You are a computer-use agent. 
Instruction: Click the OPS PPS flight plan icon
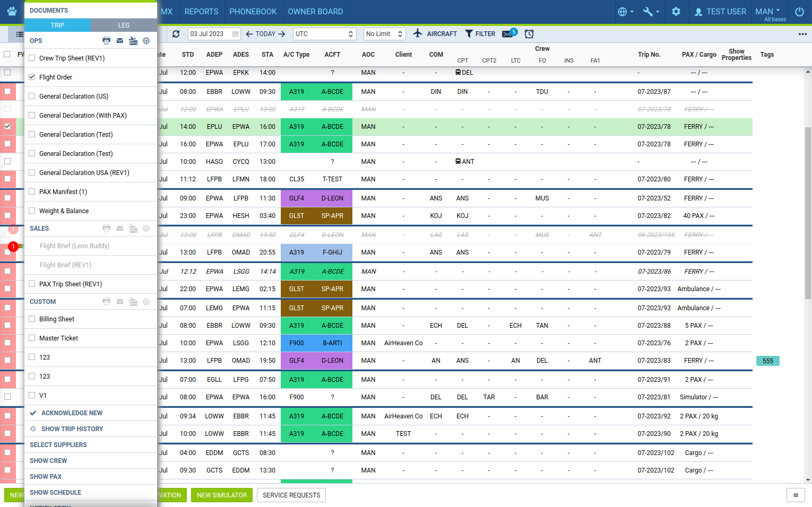(x=133, y=41)
